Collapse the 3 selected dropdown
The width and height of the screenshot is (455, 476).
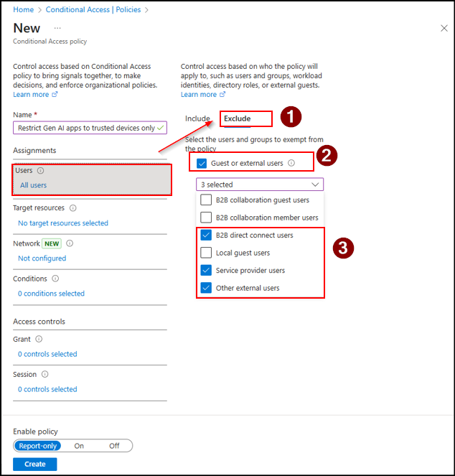(x=315, y=185)
